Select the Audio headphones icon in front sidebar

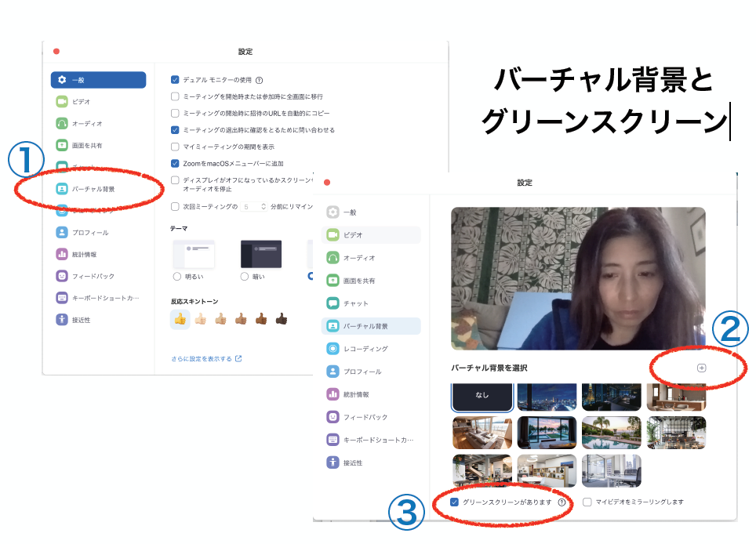pyautogui.click(x=333, y=258)
